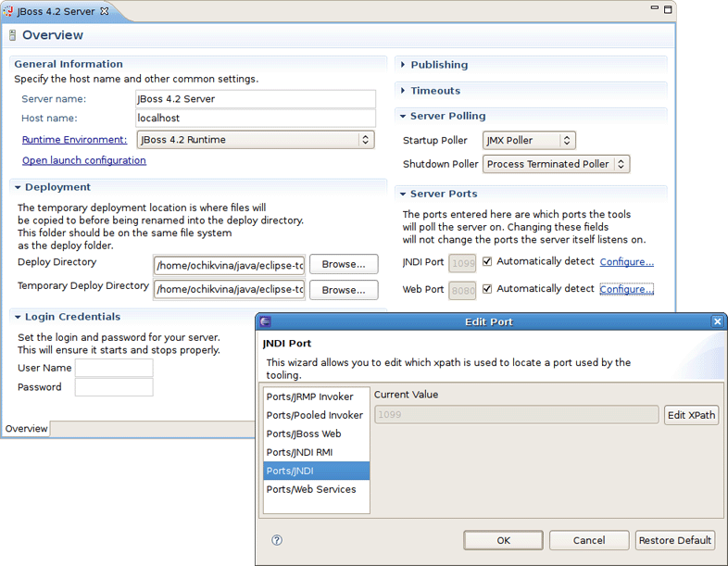Click the Web Port number field
The width and height of the screenshot is (728, 566).
462,291
